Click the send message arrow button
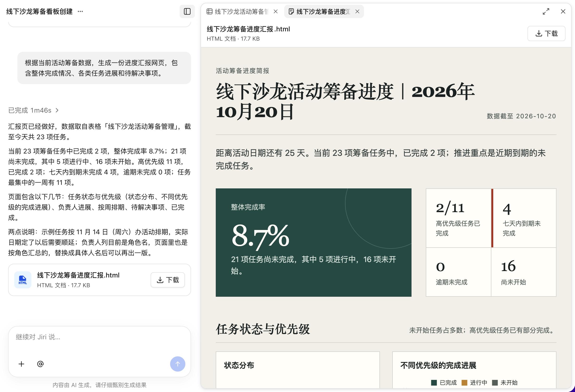The image size is (575, 392). (x=178, y=364)
